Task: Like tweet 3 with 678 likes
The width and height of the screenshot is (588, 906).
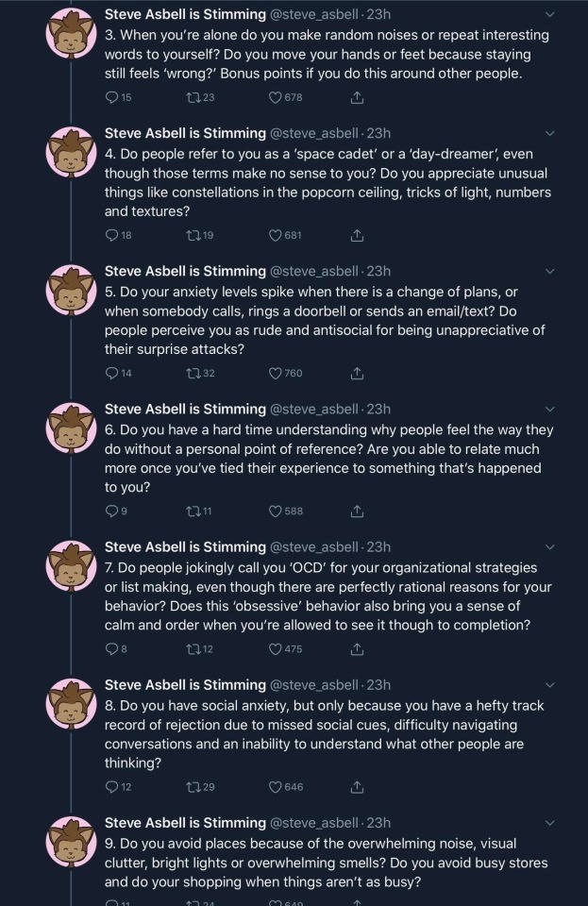Action: [276, 97]
